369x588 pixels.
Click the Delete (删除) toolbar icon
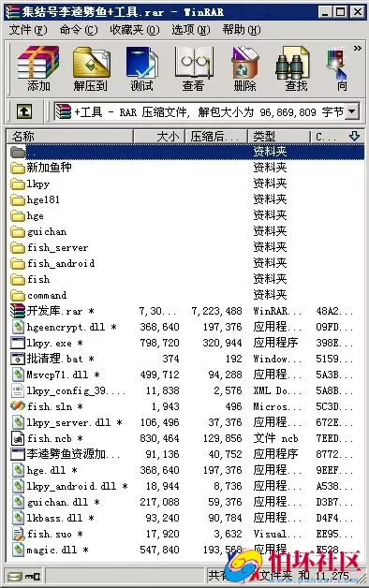[x=244, y=68]
